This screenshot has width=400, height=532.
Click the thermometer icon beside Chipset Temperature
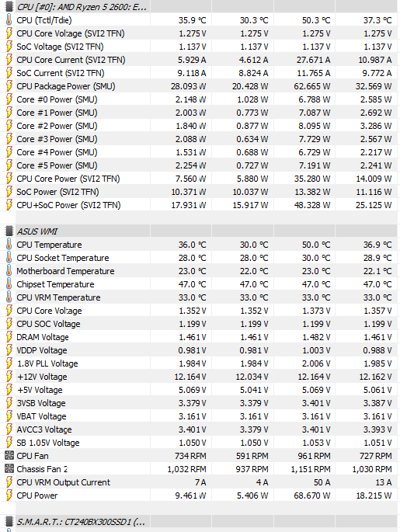pos(9,284)
